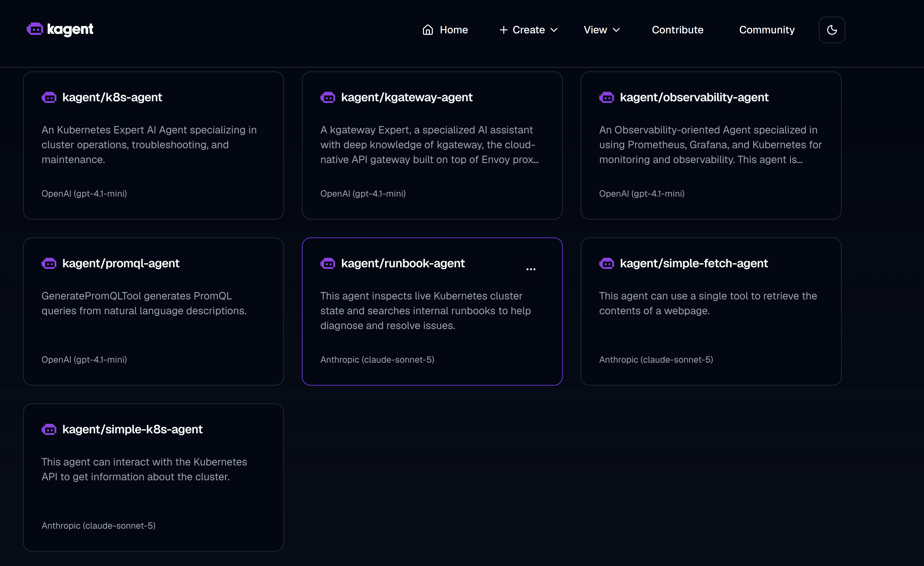The height and width of the screenshot is (566, 924).
Task: Click the kgateway-agent description about Envoy
Action: [430, 145]
